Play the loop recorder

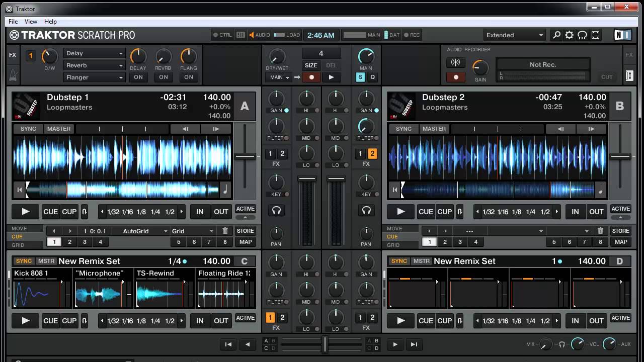coord(331,77)
